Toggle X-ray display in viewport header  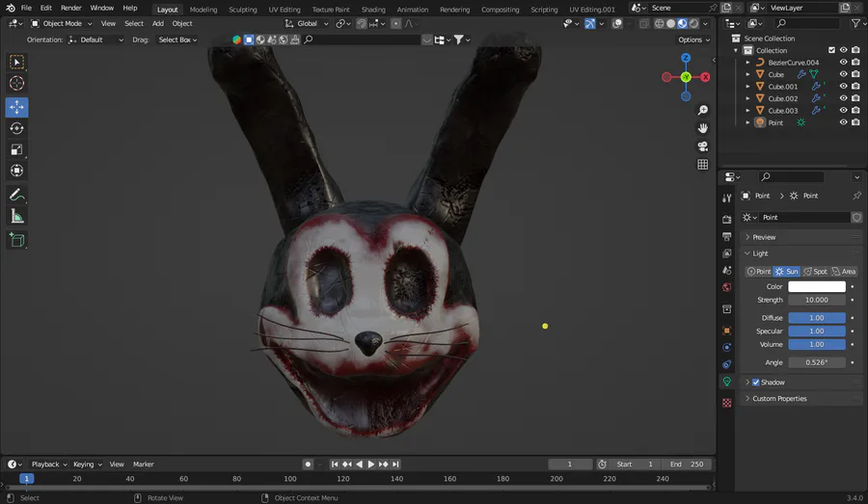pyautogui.click(x=644, y=24)
